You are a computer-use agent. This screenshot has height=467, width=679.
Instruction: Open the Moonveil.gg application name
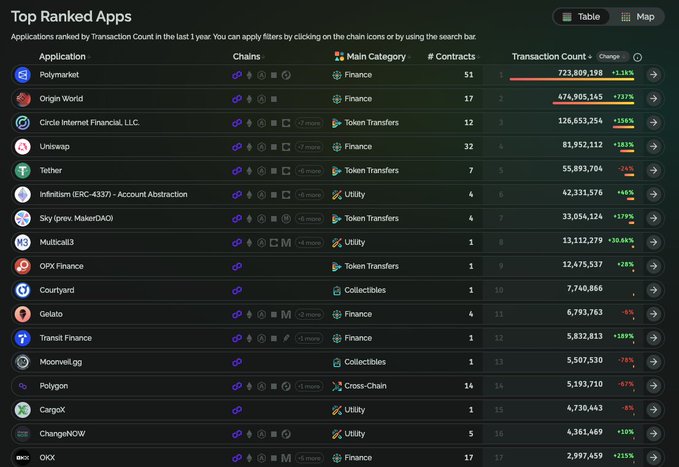point(61,362)
